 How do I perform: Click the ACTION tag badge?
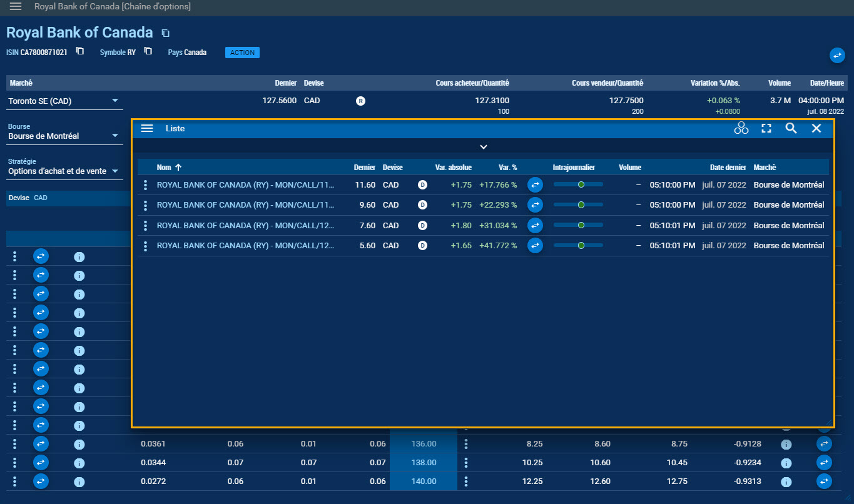242,53
